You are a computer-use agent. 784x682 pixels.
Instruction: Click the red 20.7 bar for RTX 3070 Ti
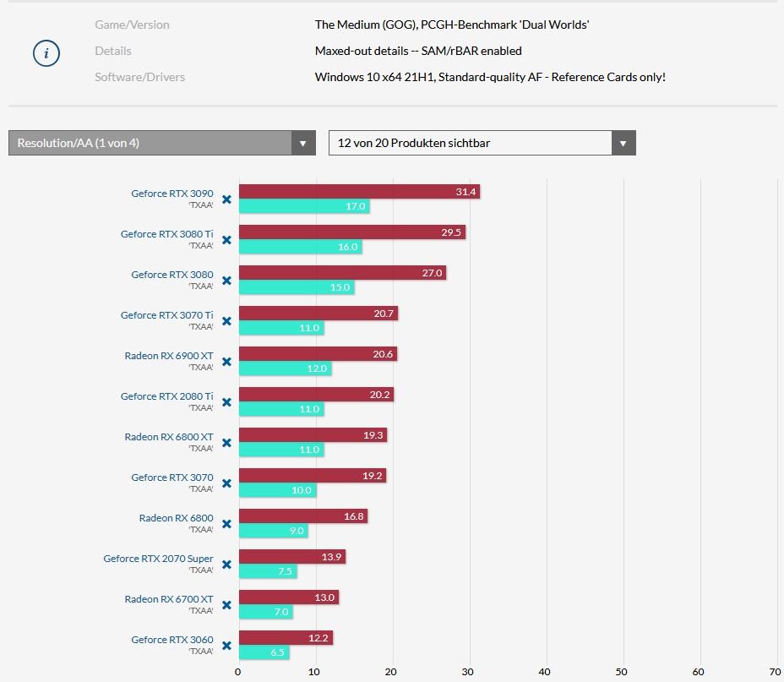pos(318,314)
